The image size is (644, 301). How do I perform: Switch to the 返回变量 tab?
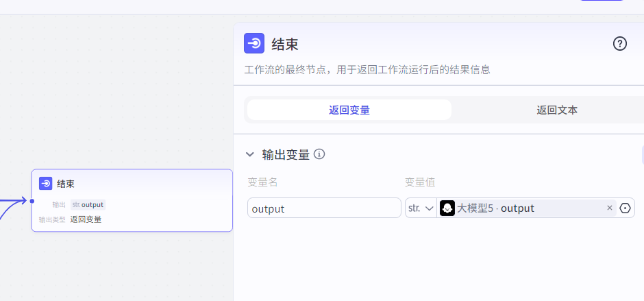(x=349, y=110)
